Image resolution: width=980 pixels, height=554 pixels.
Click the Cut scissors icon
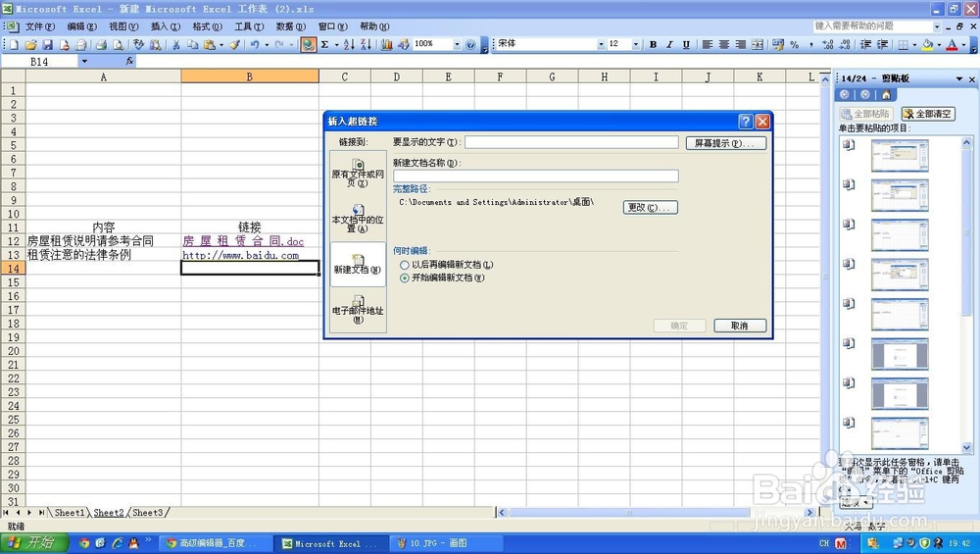pos(175,44)
